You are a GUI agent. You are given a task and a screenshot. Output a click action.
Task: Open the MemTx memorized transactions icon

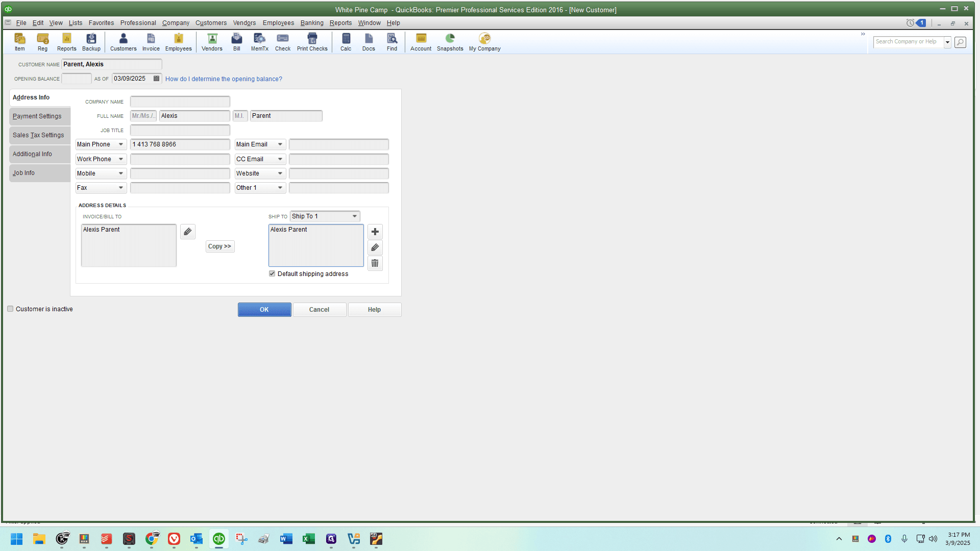tap(260, 42)
